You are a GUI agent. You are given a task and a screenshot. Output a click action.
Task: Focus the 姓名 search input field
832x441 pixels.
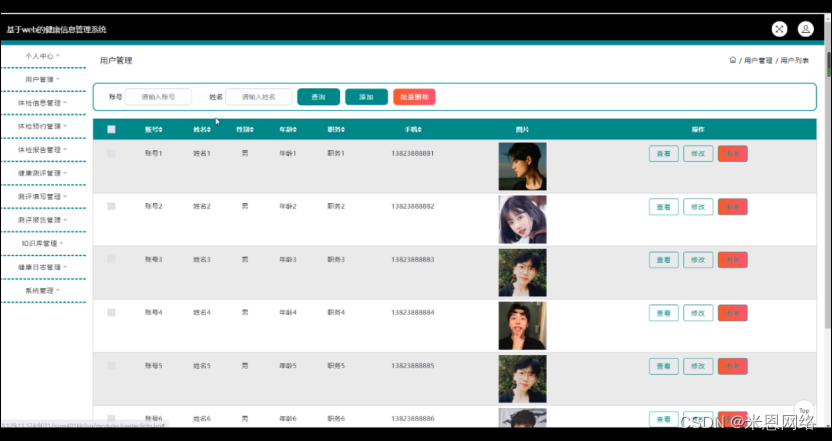pyautogui.click(x=259, y=97)
